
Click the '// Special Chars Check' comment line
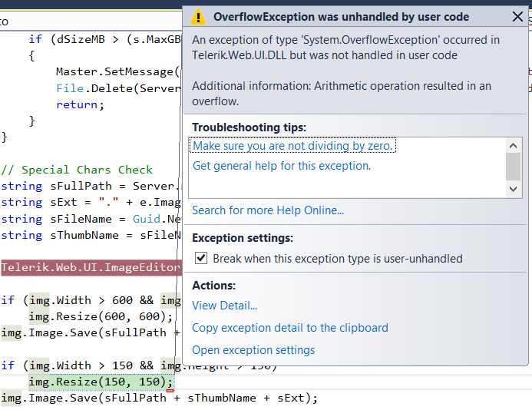coord(77,170)
